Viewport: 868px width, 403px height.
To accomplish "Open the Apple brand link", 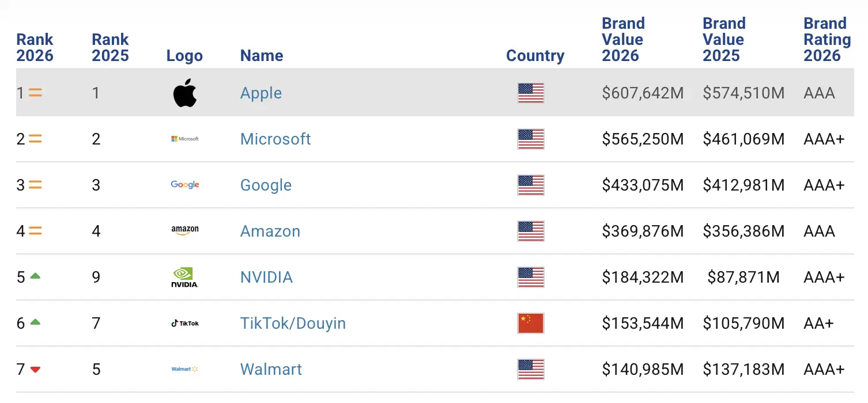I will click(261, 93).
